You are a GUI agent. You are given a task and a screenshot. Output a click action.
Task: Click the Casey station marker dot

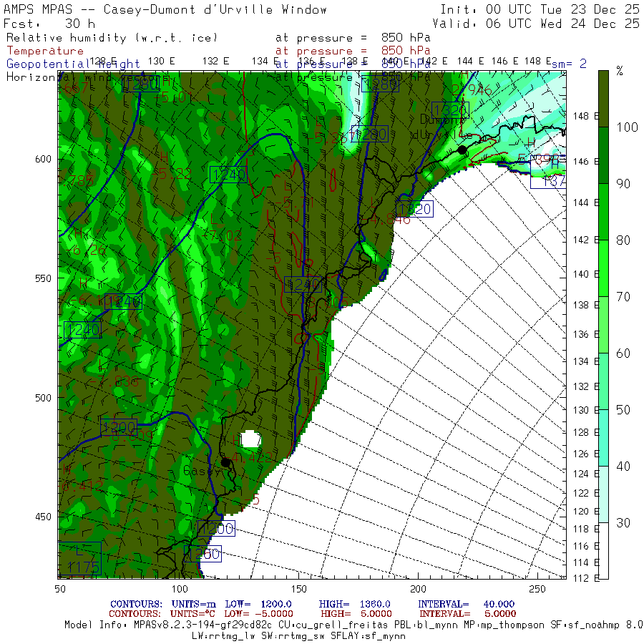225,462
